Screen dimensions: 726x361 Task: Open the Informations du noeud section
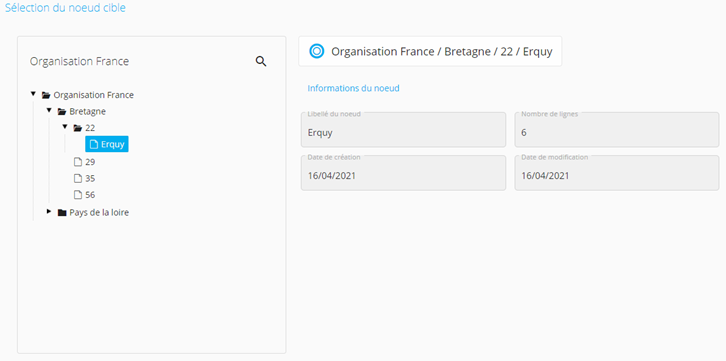353,88
